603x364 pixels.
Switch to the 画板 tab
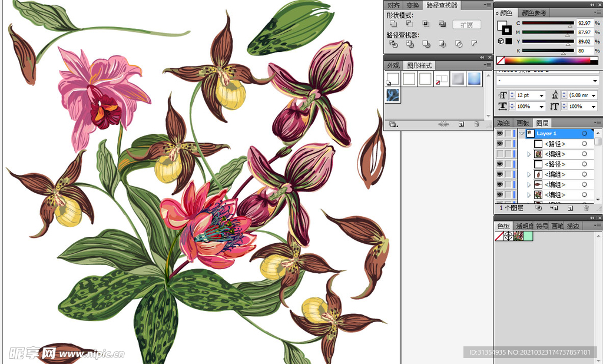523,123
